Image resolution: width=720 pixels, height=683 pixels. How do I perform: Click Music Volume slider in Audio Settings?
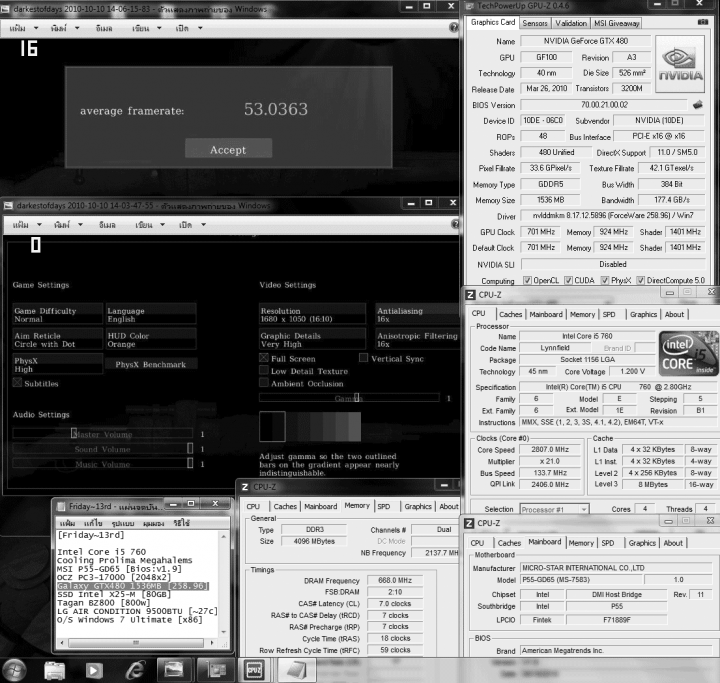[103, 463]
